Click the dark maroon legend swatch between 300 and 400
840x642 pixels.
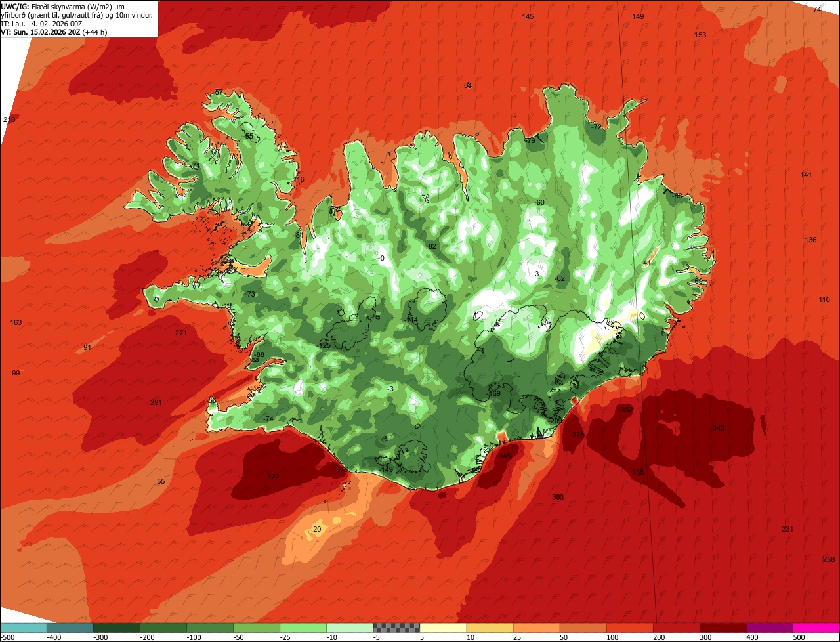[x=723, y=628]
